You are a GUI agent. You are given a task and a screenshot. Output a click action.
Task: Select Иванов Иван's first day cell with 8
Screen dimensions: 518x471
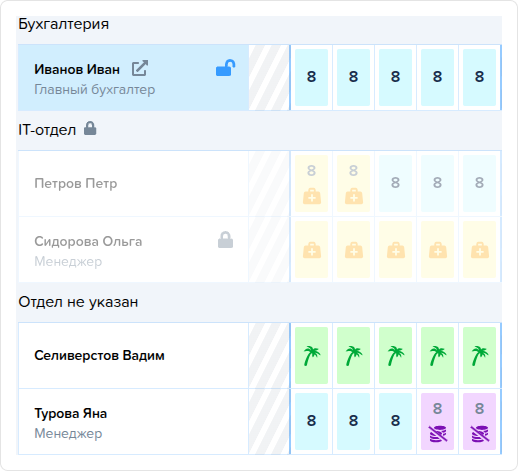pos(311,77)
